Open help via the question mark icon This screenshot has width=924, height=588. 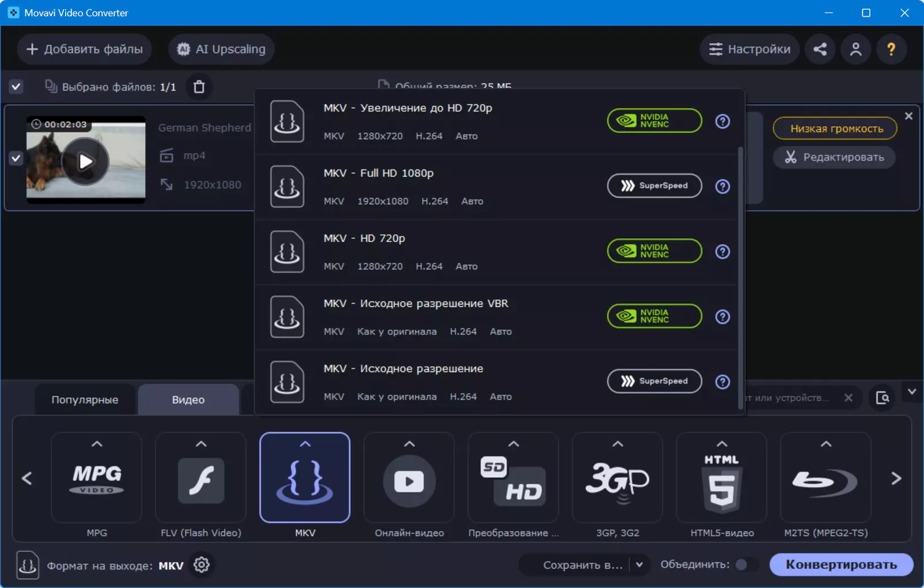coord(891,49)
